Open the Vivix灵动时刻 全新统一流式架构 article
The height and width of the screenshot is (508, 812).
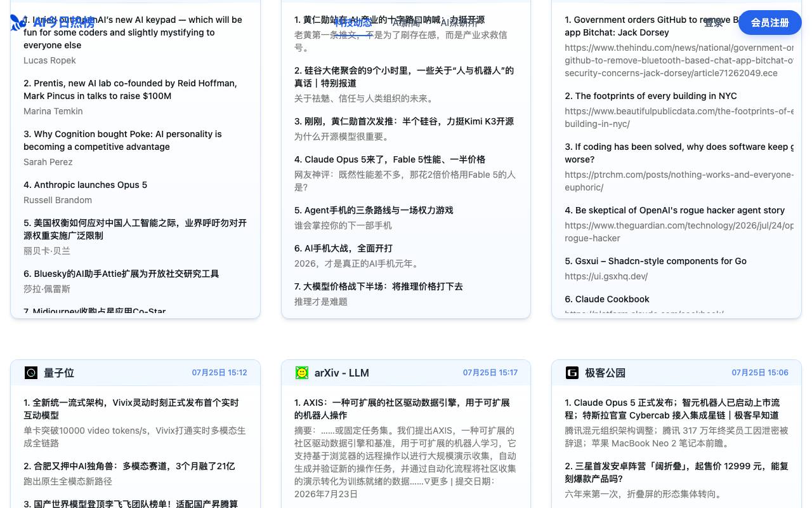click(x=131, y=409)
